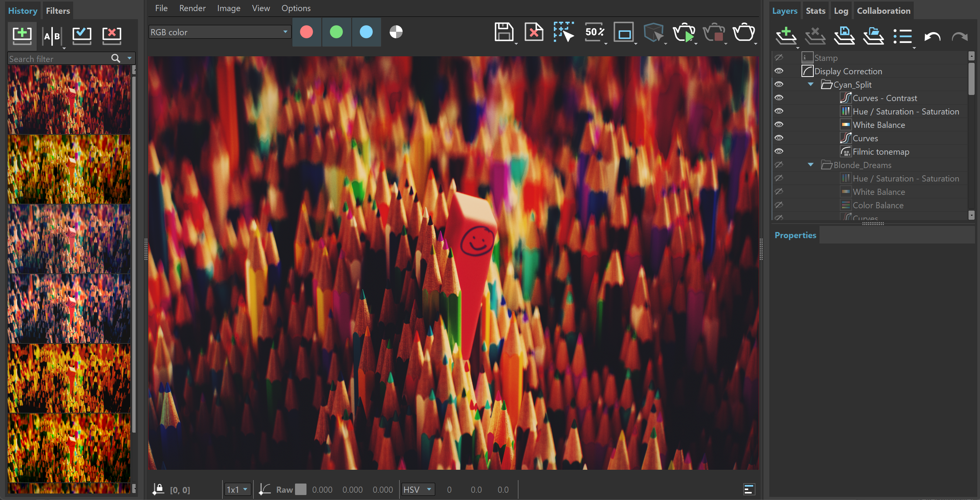Open the A|B comparison tool
Image resolution: width=980 pixels, height=500 pixels.
click(52, 36)
